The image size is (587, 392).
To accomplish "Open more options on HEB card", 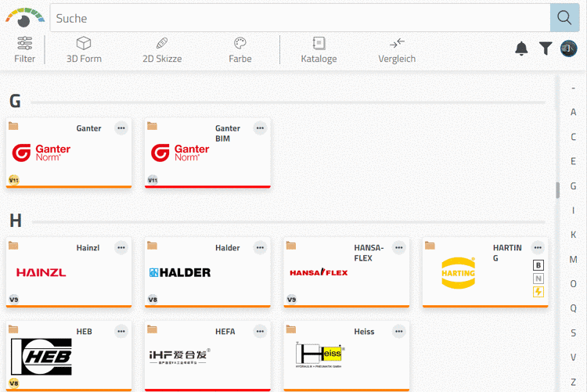I will click(x=121, y=331).
